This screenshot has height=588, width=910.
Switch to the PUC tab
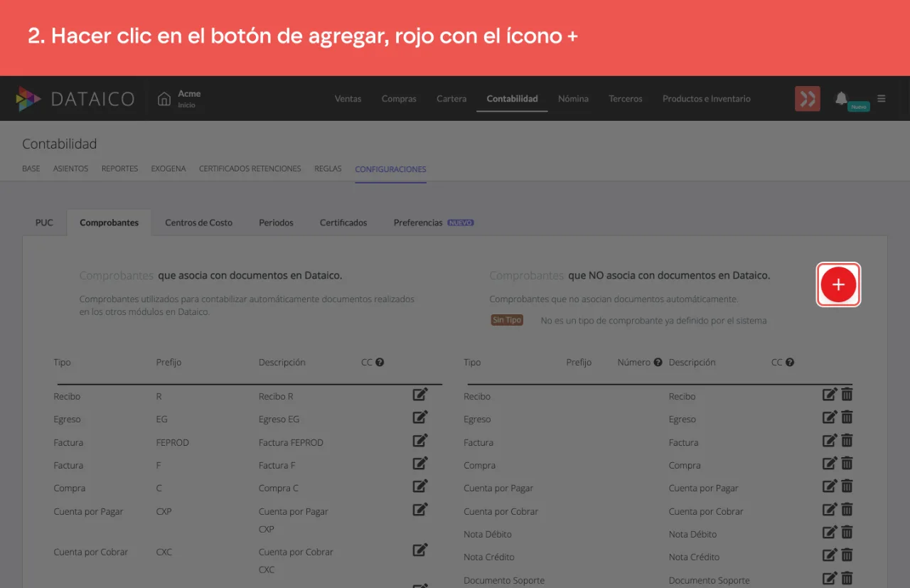tap(44, 223)
